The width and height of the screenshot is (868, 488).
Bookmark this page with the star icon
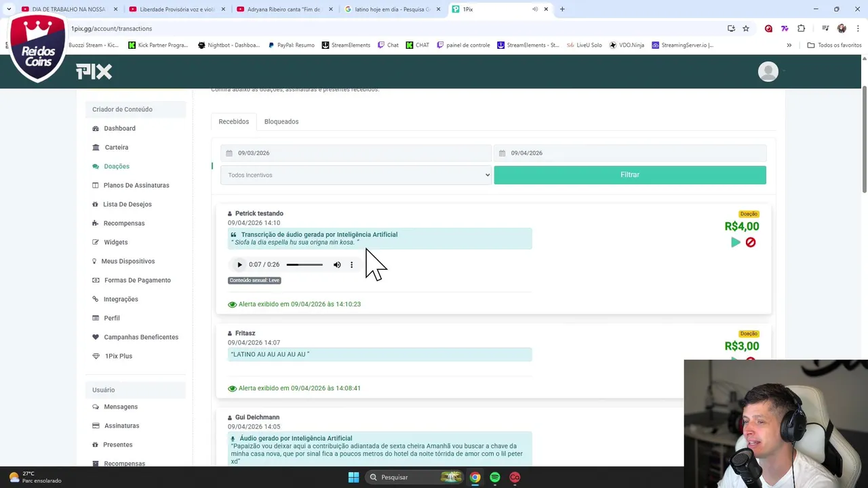(x=746, y=28)
